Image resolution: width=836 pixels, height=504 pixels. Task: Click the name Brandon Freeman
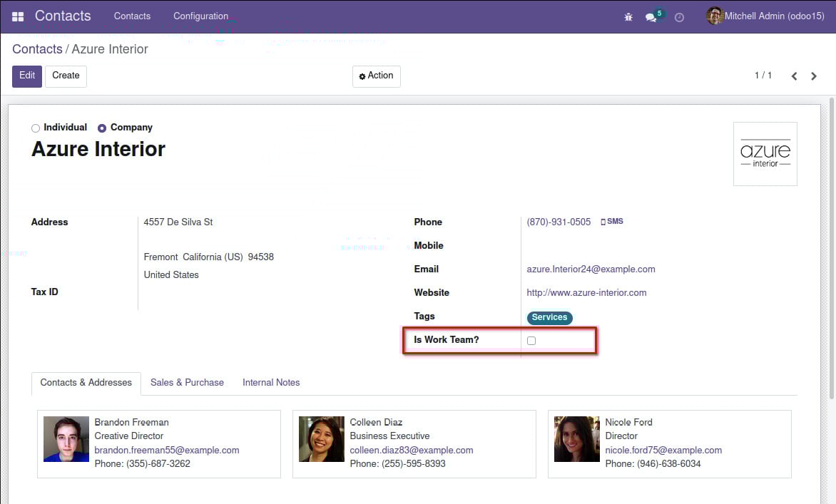pos(132,423)
